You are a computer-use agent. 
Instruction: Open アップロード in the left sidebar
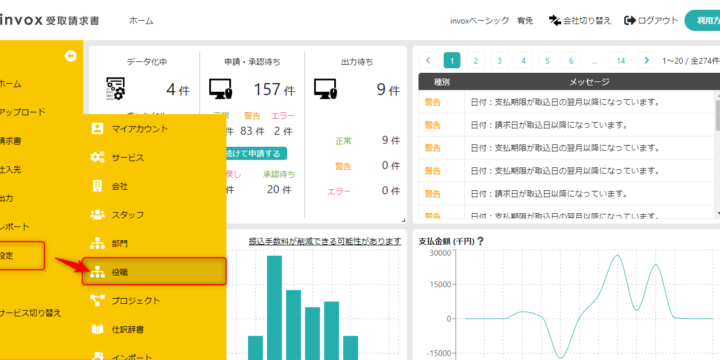tap(22, 112)
